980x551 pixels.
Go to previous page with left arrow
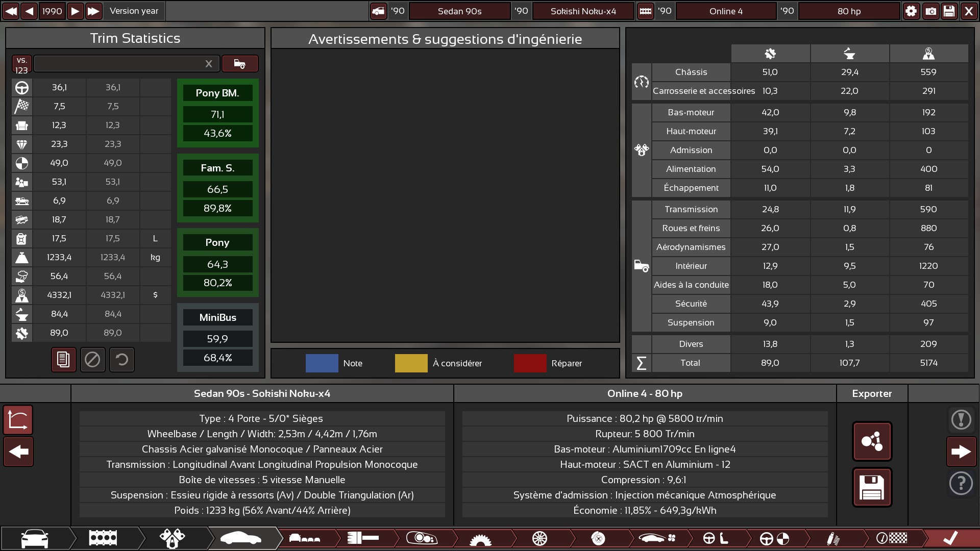click(x=18, y=452)
